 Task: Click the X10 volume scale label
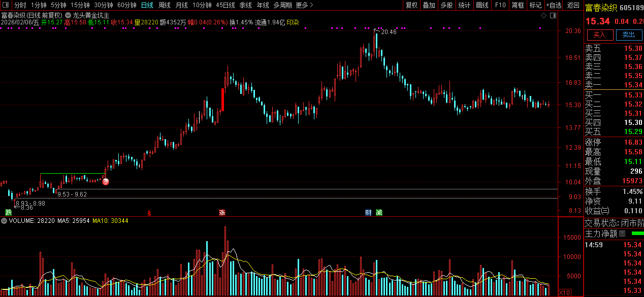tap(564, 293)
